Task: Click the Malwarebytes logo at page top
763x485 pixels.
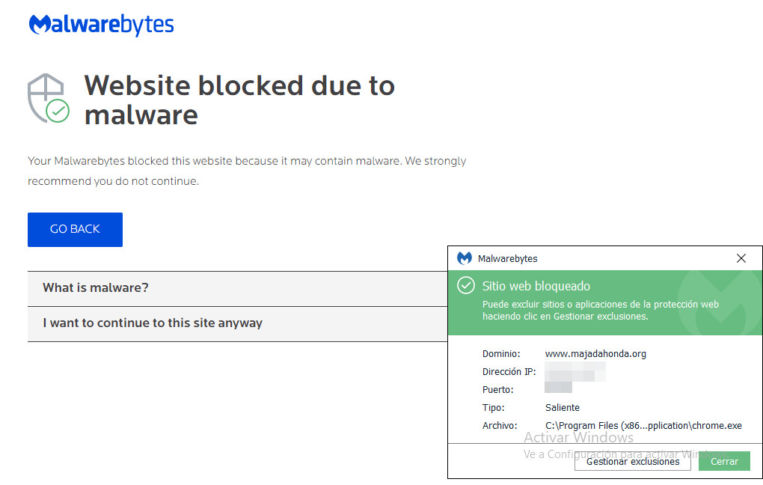Action: [101, 25]
